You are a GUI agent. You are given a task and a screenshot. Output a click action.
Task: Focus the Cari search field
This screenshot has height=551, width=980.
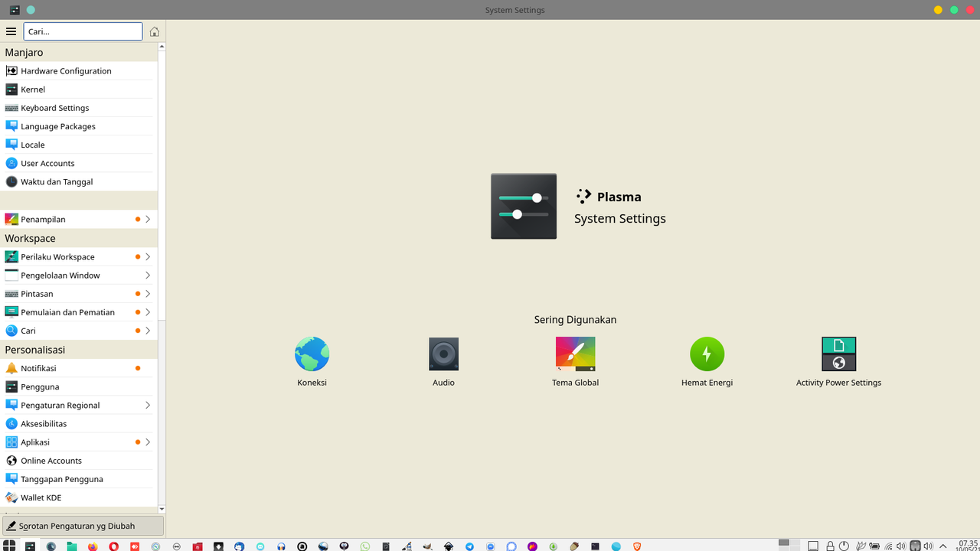coord(83,31)
